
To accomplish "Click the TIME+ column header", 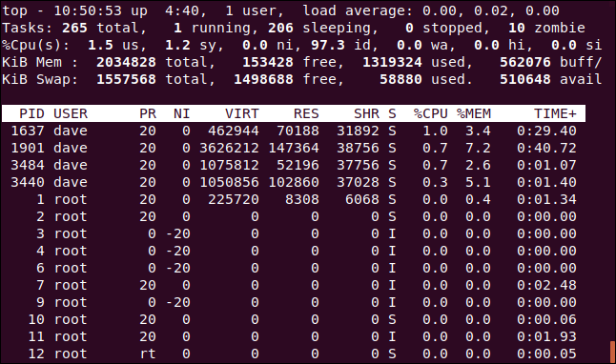I will (x=555, y=113).
